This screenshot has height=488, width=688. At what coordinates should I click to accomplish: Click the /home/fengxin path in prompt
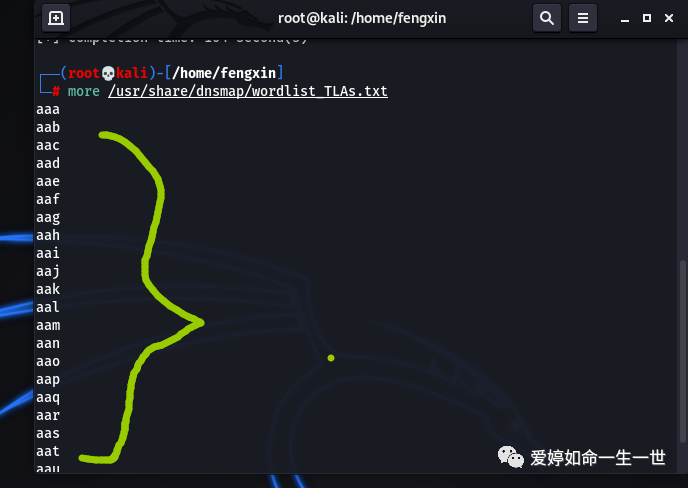coord(224,73)
